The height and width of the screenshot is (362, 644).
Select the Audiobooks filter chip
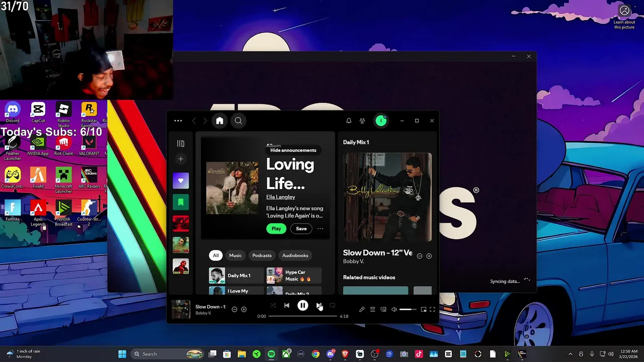(295, 255)
